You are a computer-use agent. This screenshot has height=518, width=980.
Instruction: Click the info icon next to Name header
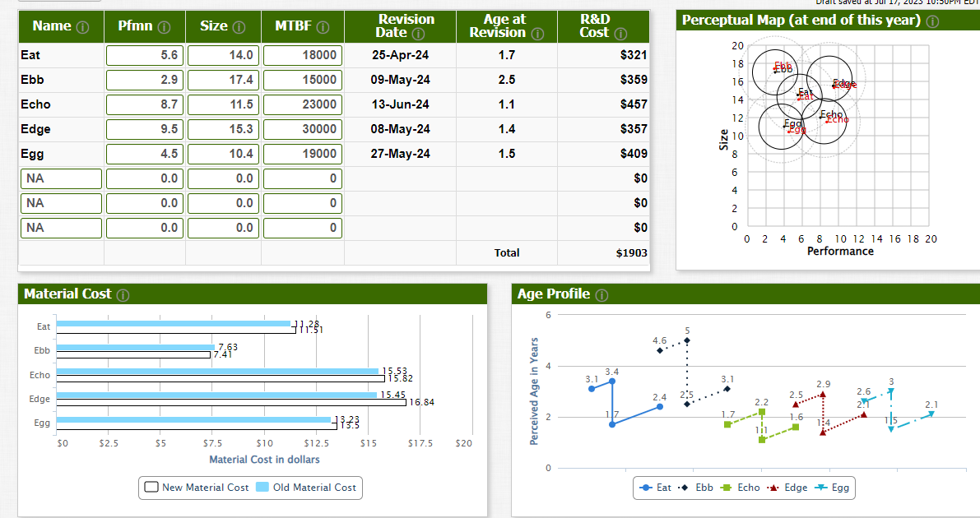click(82, 27)
